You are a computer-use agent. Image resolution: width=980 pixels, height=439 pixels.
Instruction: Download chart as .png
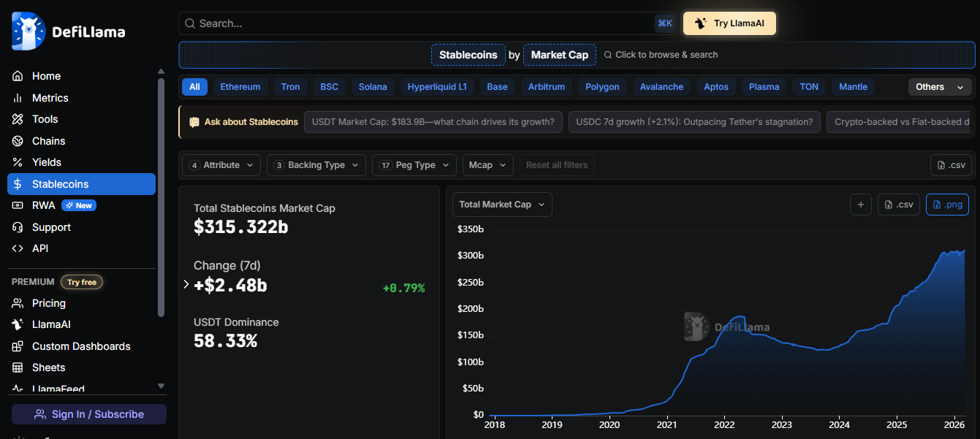coord(947,205)
